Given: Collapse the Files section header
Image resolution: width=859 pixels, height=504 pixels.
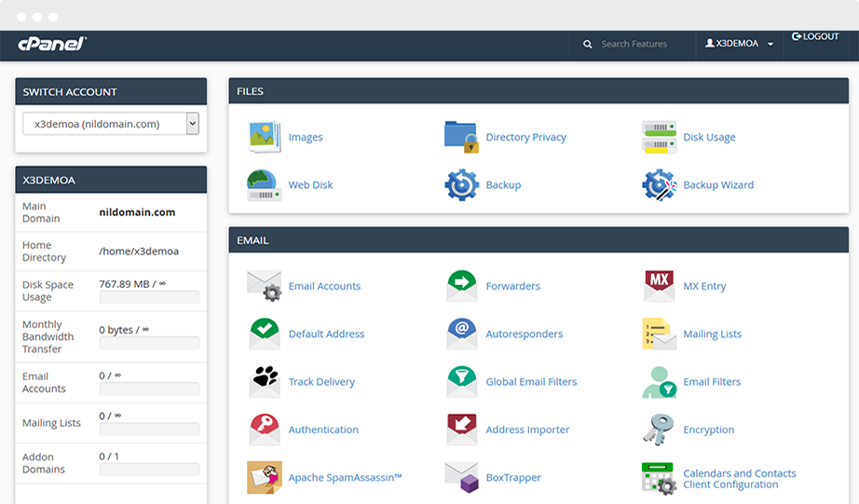Looking at the screenshot, I should [x=539, y=91].
